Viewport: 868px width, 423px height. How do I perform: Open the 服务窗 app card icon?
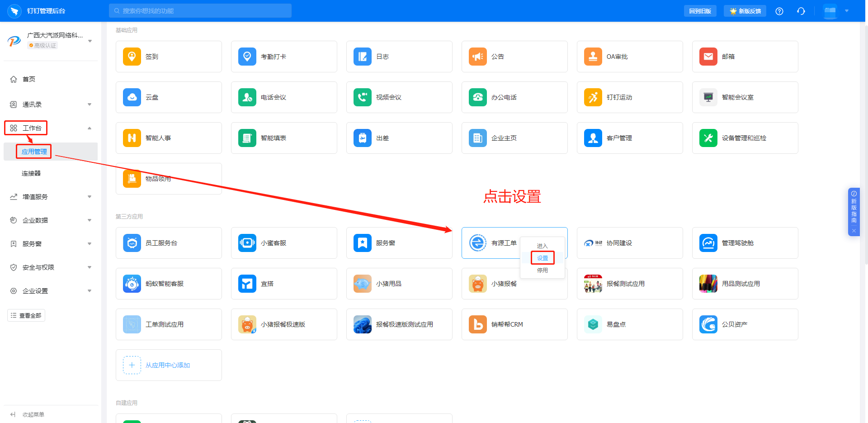pyautogui.click(x=363, y=243)
